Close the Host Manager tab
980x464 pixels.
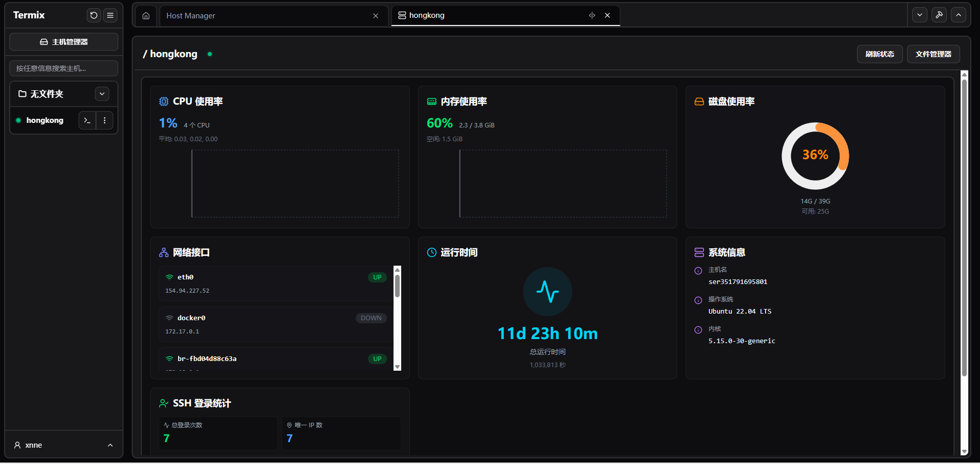tap(376, 16)
